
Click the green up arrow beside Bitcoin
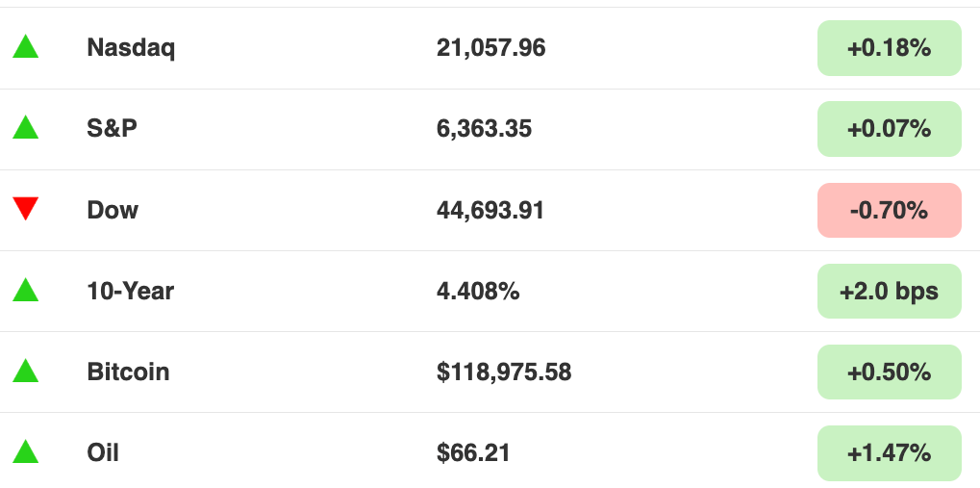(x=26, y=371)
